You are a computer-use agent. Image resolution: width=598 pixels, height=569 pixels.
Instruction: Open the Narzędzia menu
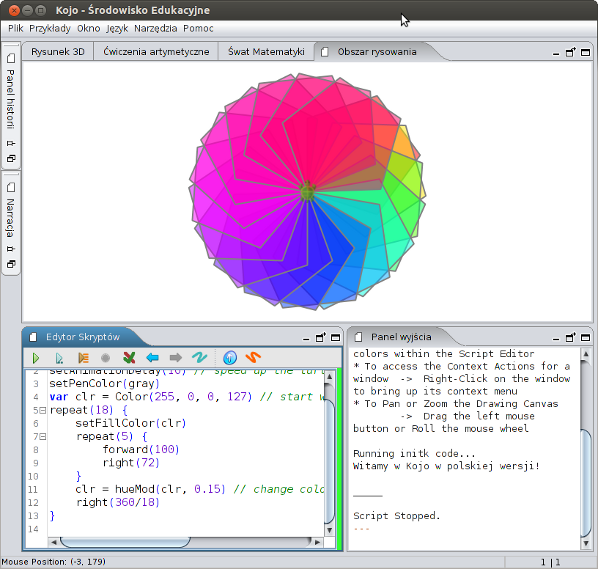tap(156, 29)
